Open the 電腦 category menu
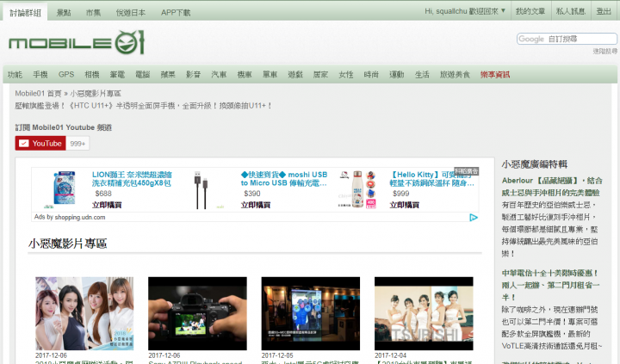 pyautogui.click(x=142, y=74)
